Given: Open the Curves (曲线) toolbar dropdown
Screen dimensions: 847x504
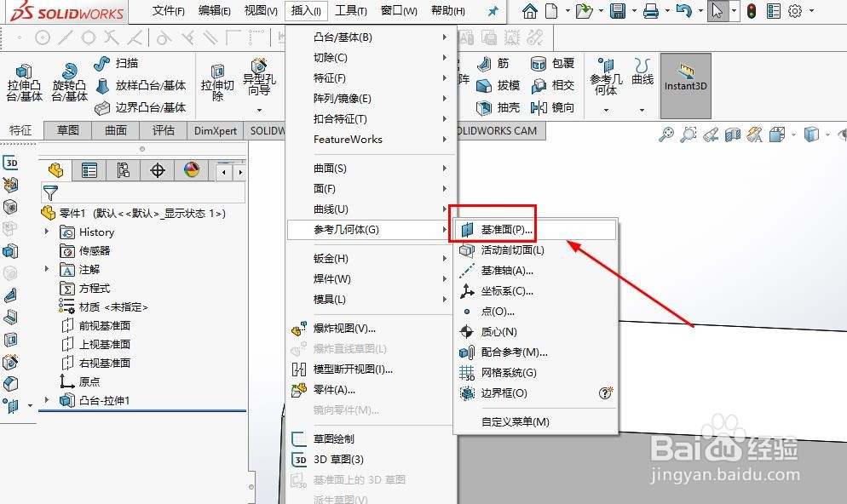Looking at the screenshot, I should coord(642,110).
